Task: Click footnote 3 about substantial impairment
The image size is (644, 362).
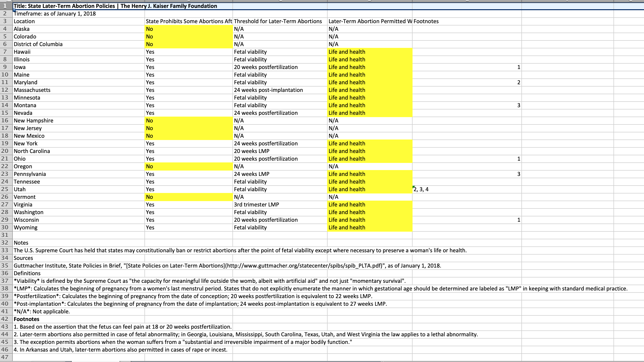Action: coord(183,342)
